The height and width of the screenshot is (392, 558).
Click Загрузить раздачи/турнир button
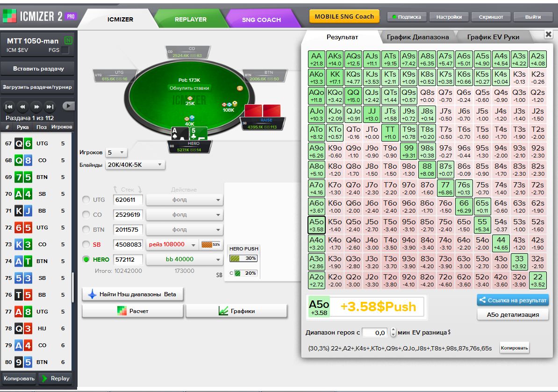pos(37,87)
